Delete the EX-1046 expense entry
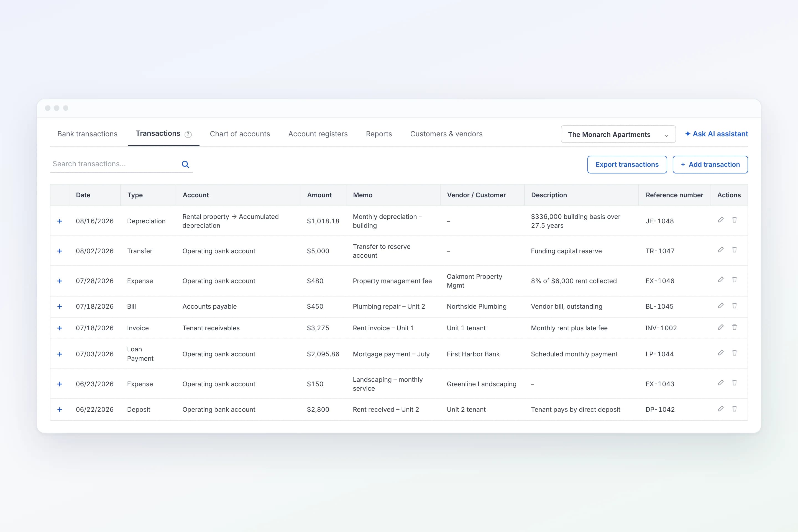The width and height of the screenshot is (798, 532). click(x=734, y=280)
